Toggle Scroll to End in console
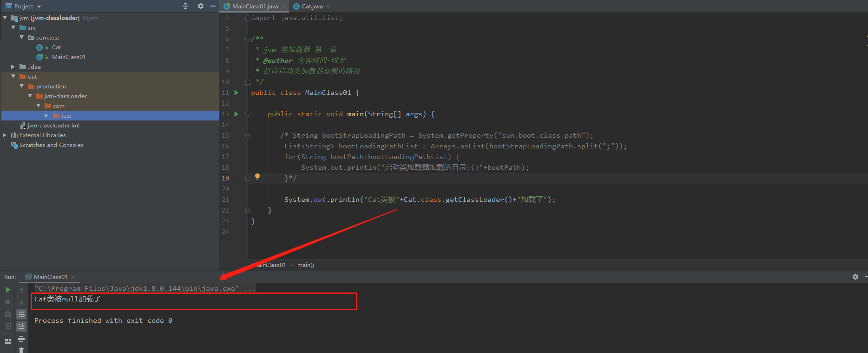Screen dimensions: 868x353 coord(21,326)
